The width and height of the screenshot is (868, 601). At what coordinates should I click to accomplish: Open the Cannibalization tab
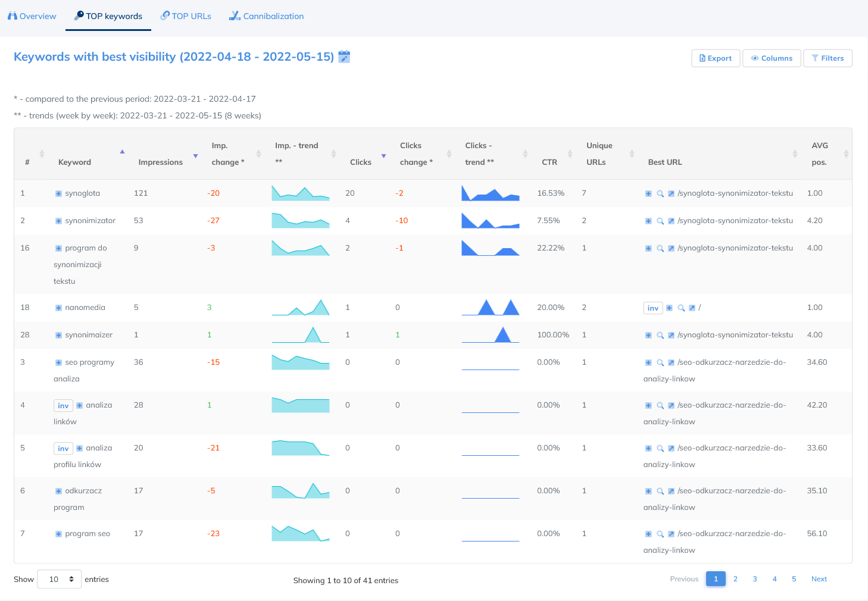pos(267,16)
